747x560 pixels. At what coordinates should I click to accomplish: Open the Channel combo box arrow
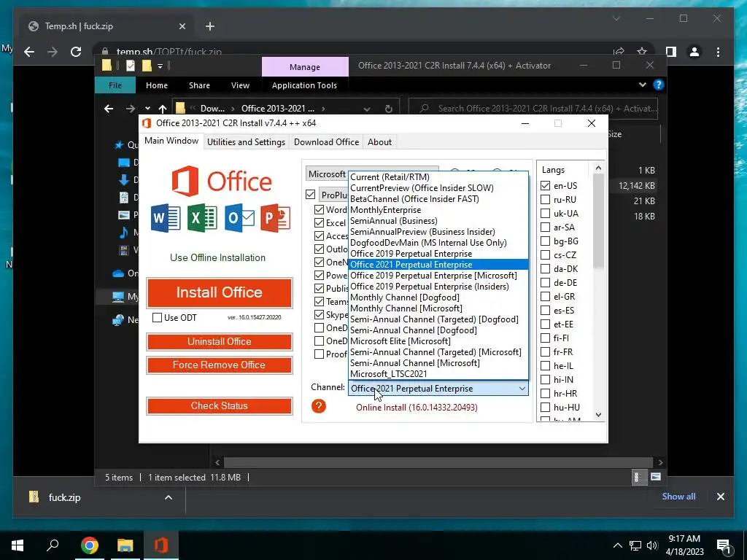[522, 389]
